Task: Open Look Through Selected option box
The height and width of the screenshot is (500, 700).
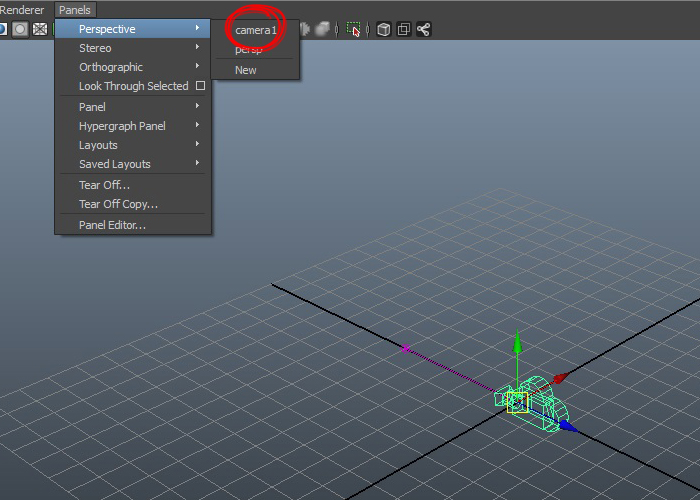Action: (x=200, y=86)
